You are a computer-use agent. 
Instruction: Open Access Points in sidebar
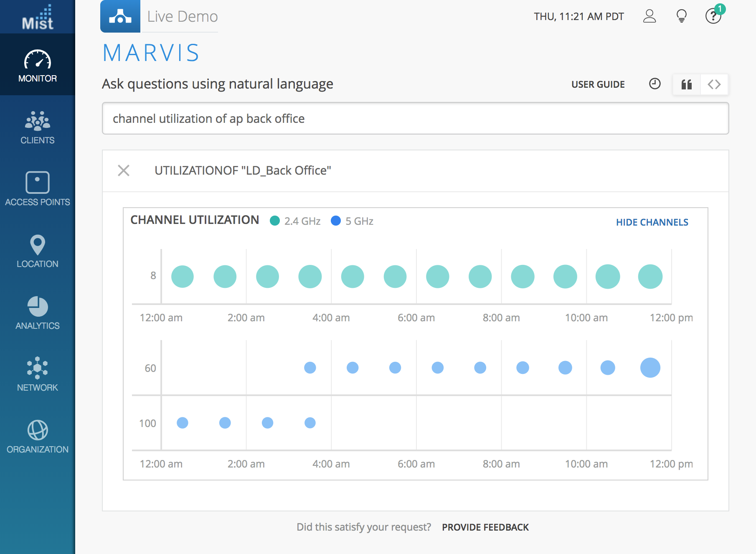point(38,189)
